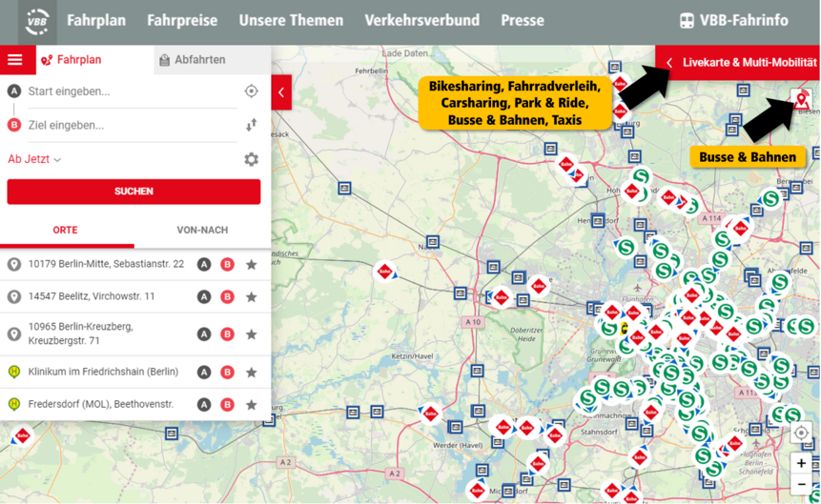Open the hamburger menu in the sidebar
This screenshot has width=821, height=504.
coord(15,60)
